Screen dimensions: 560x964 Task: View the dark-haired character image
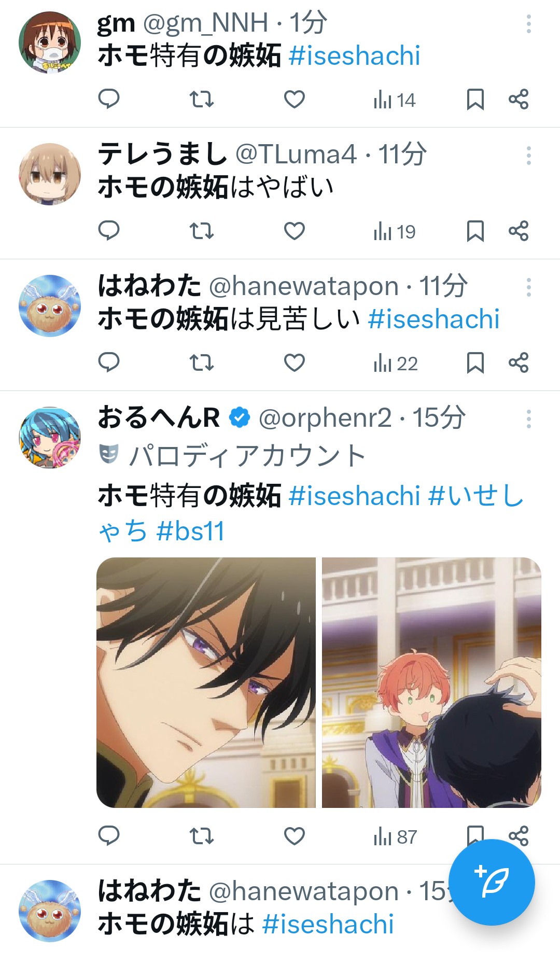(x=206, y=682)
